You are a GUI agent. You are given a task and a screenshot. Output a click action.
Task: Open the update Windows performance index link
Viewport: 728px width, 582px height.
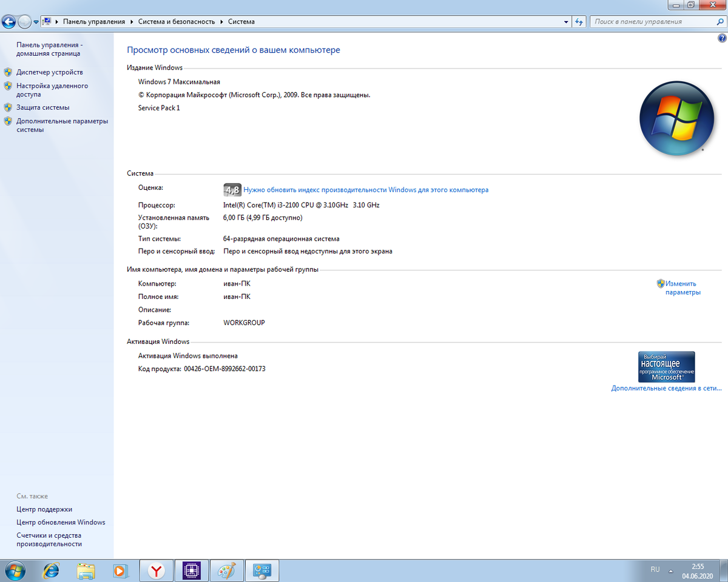[366, 190]
